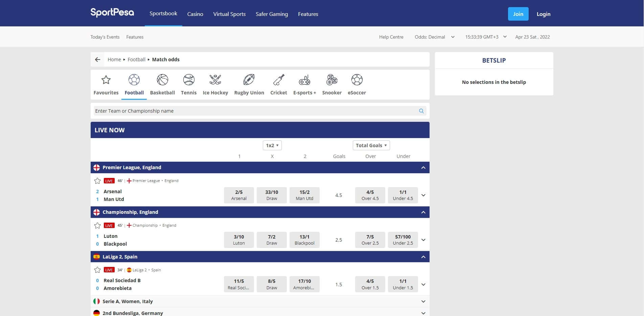Click the search magnifier icon

click(421, 111)
